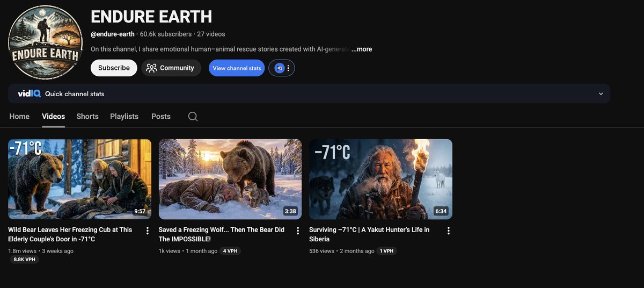The height and width of the screenshot is (288, 644).
Task: Open the Playlists tab
Action: pyautogui.click(x=124, y=117)
